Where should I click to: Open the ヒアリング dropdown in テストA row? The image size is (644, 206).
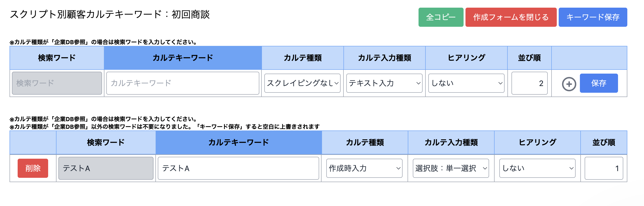pyautogui.click(x=537, y=168)
